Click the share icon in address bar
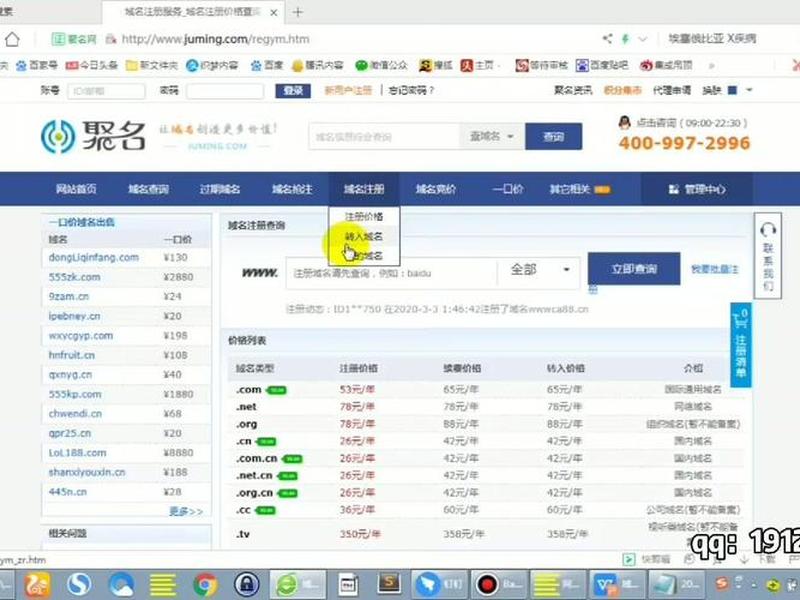 coord(607,38)
